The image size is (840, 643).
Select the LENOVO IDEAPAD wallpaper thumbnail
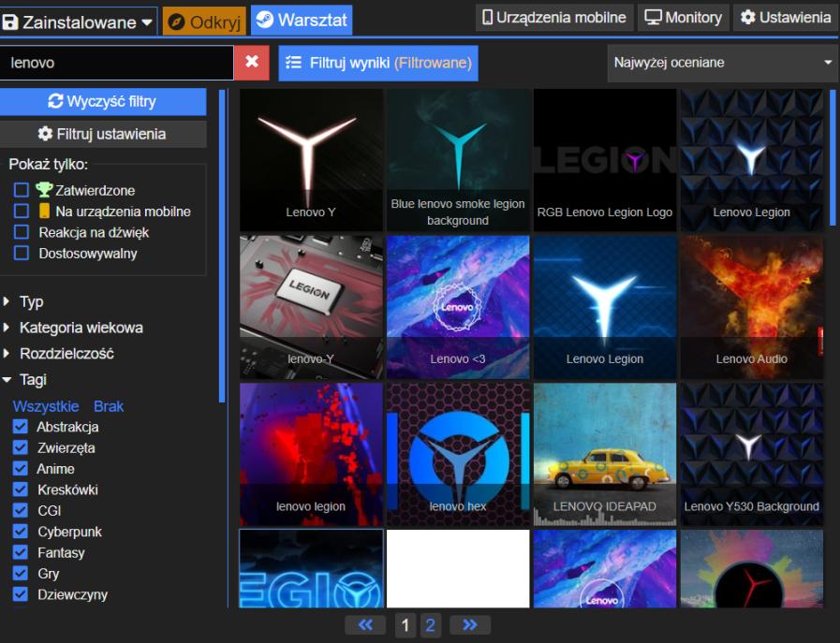point(604,453)
